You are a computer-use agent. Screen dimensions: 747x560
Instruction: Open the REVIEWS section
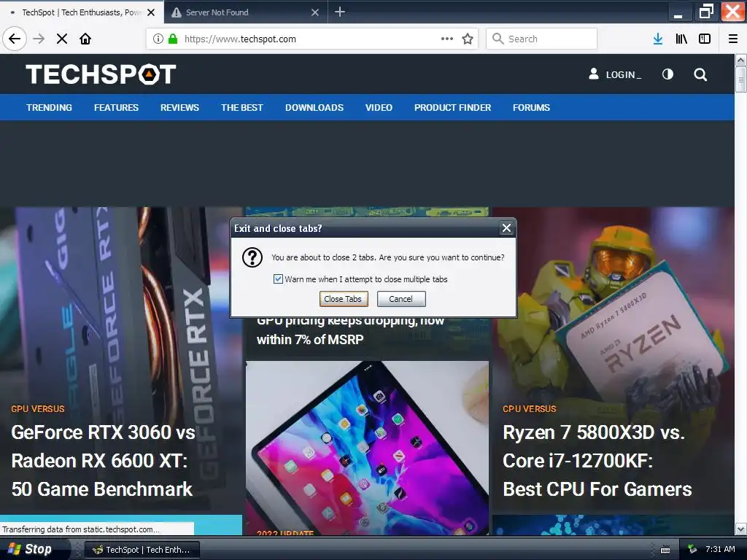(179, 108)
